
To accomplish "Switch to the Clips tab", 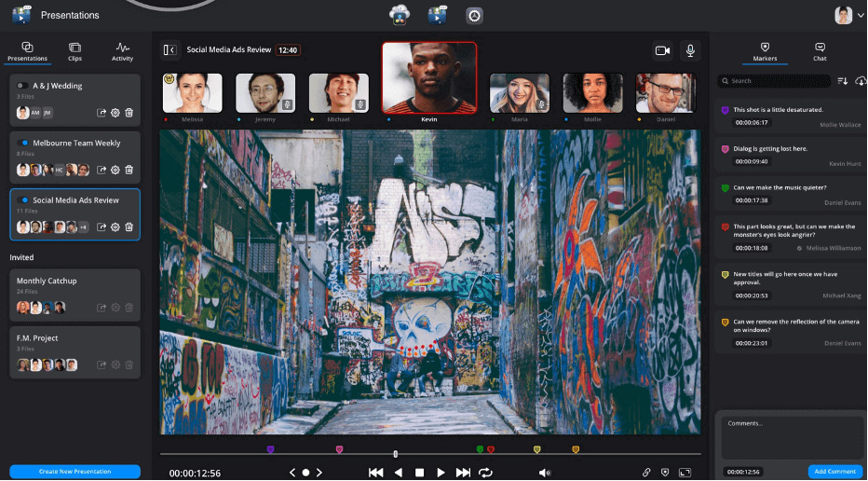I will (75, 51).
